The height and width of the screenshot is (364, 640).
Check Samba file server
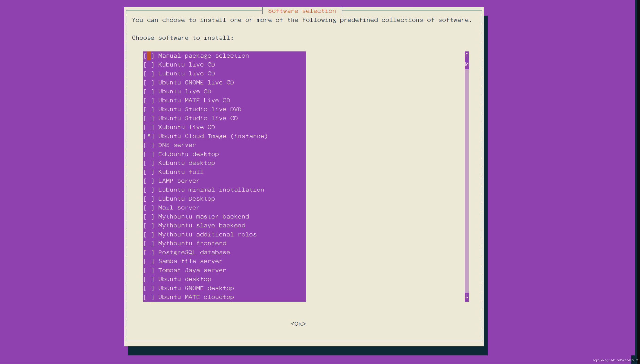pos(149,261)
